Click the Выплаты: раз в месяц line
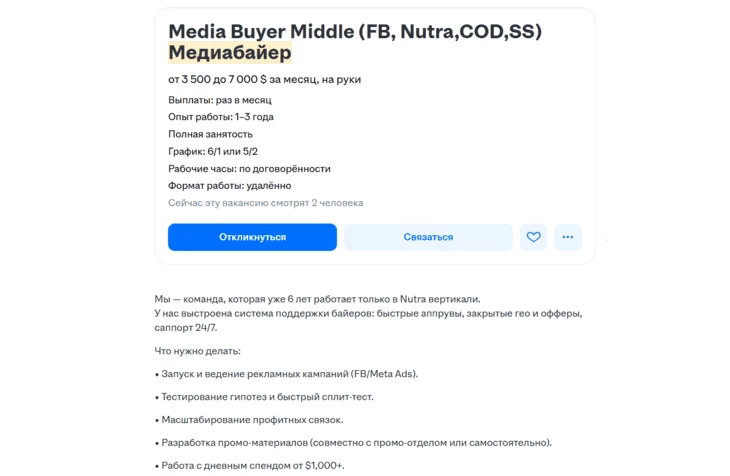The height and width of the screenshot is (476, 730). pyautogui.click(x=219, y=100)
